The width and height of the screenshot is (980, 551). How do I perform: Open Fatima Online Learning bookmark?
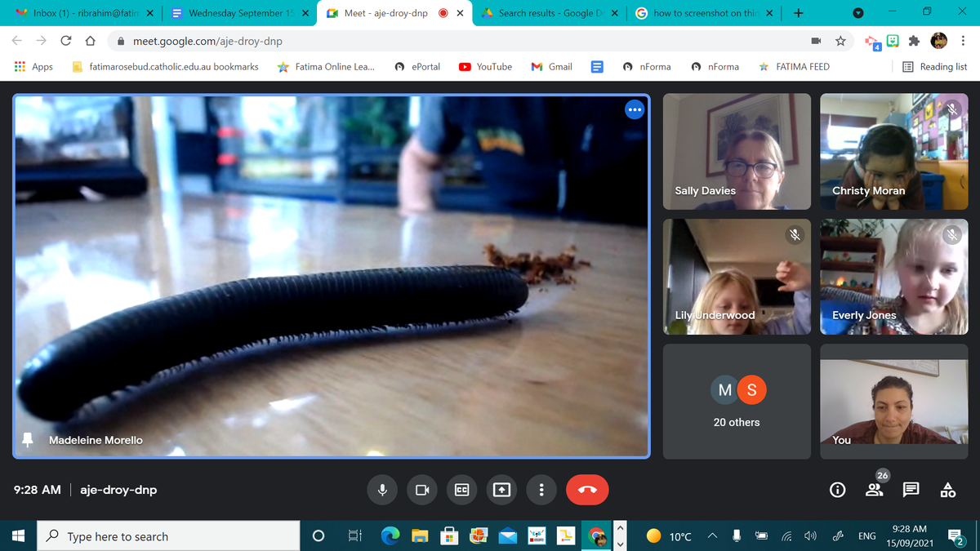tap(327, 67)
